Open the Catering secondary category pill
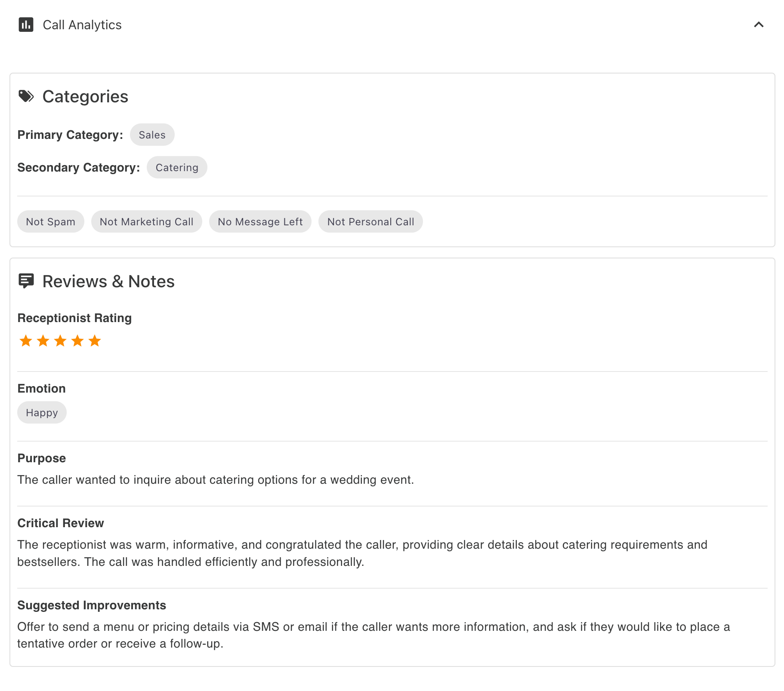This screenshot has height=691, width=784. 177,167
